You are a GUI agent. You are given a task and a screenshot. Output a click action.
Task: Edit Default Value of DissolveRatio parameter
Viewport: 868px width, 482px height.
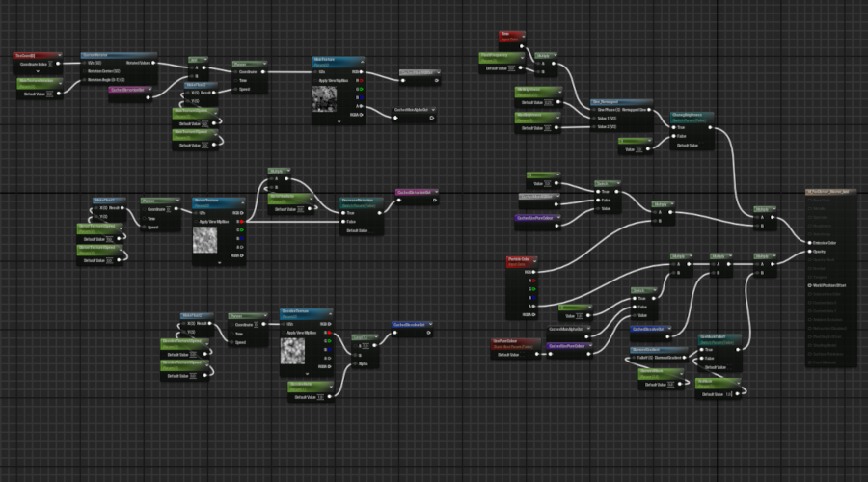(320, 397)
